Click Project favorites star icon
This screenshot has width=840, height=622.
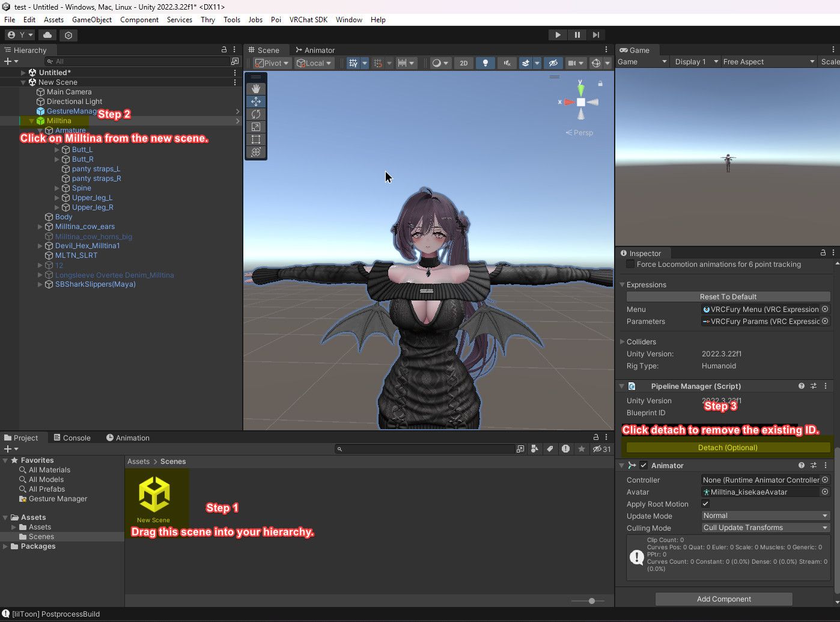click(581, 449)
